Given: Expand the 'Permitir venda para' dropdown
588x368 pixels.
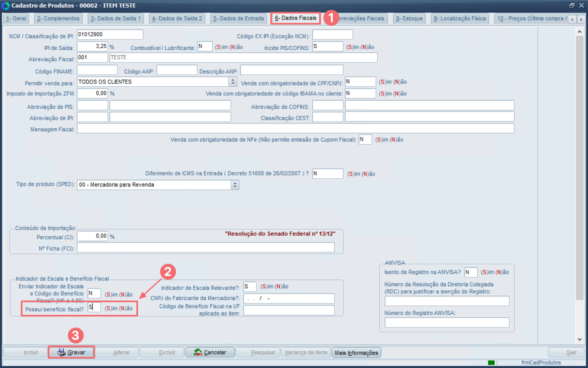Looking at the screenshot, I should [x=233, y=82].
